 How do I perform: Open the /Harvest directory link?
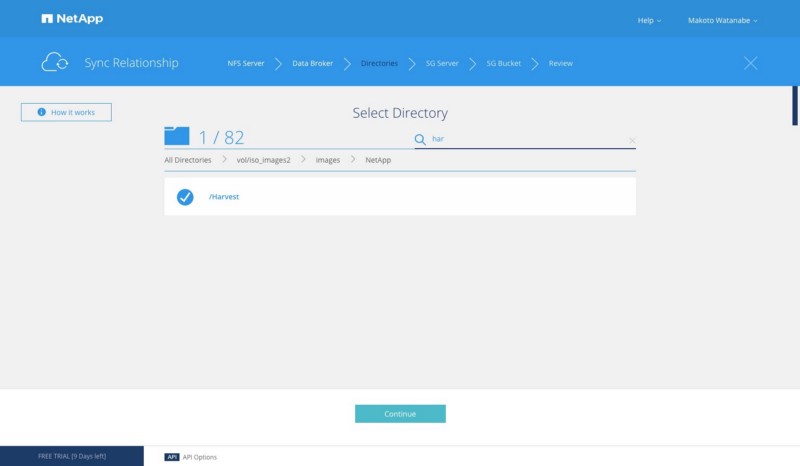tap(224, 197)
